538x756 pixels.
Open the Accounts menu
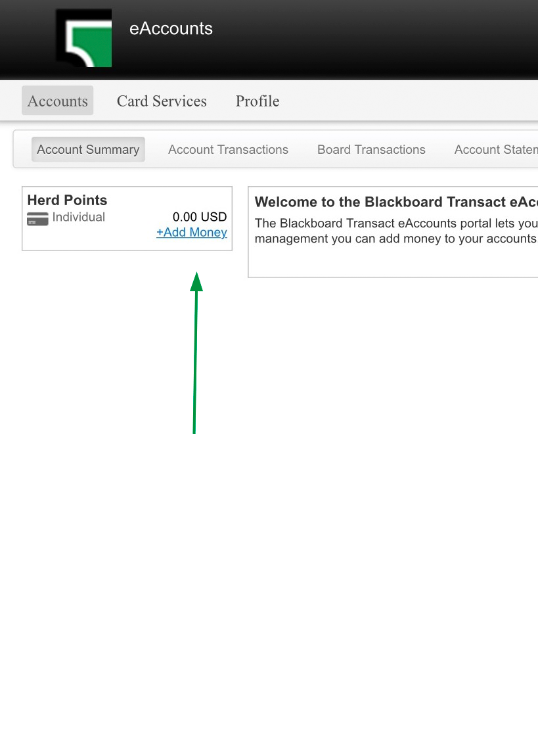[57, 101]
